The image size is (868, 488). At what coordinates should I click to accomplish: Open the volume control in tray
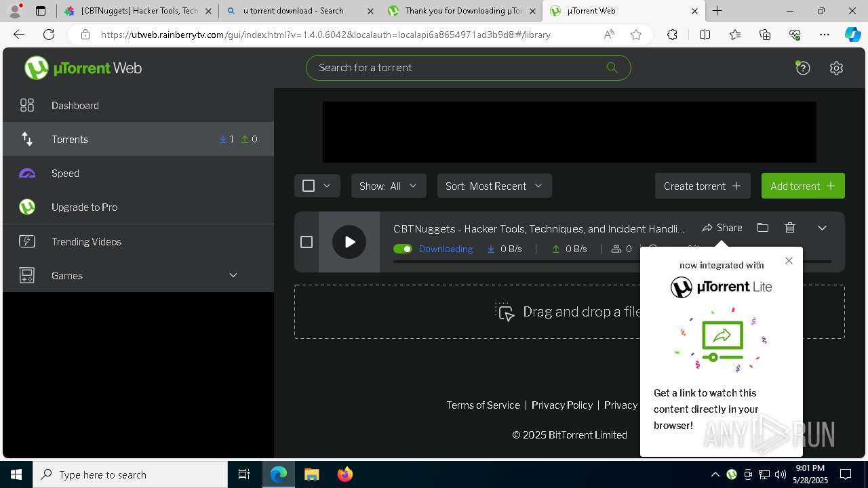click(x=781, y=474)
